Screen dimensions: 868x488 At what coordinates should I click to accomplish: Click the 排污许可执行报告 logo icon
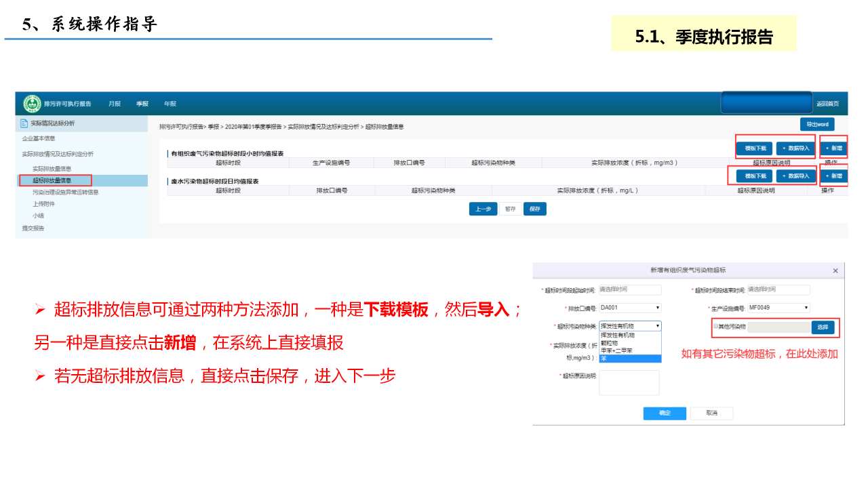pos(32,104)
